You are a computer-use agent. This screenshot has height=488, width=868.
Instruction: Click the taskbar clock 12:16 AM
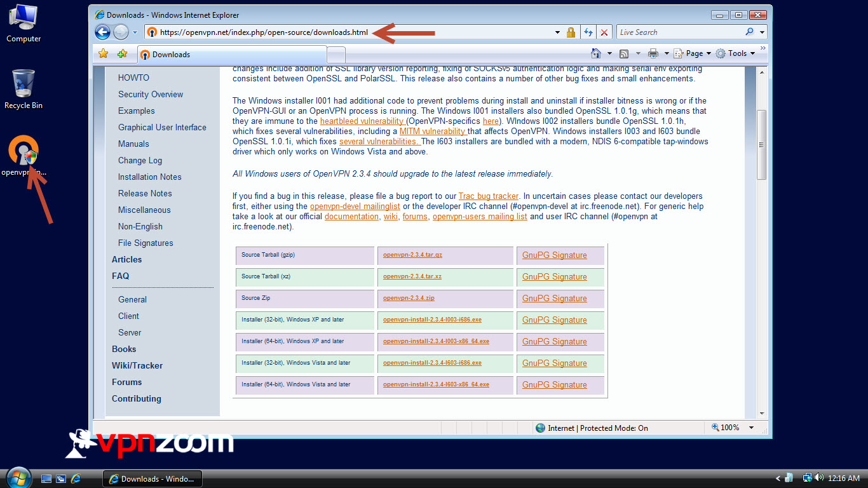(844, 478)
